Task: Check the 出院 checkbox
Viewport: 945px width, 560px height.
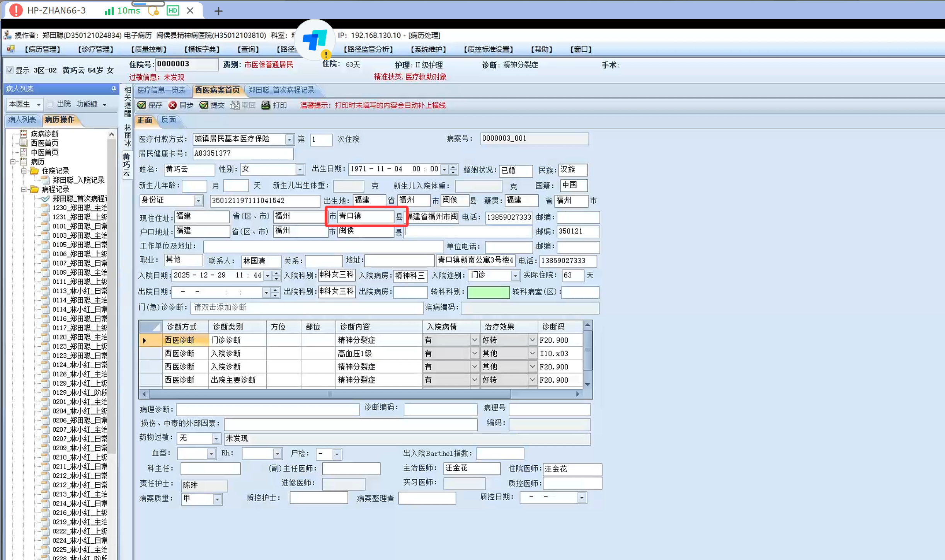Action: (x=50, y=104)
